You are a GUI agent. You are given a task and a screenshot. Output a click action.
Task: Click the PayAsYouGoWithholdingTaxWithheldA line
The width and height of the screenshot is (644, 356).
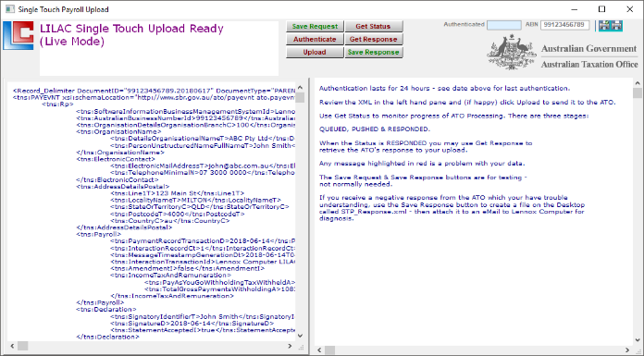[x=219, y=283]
